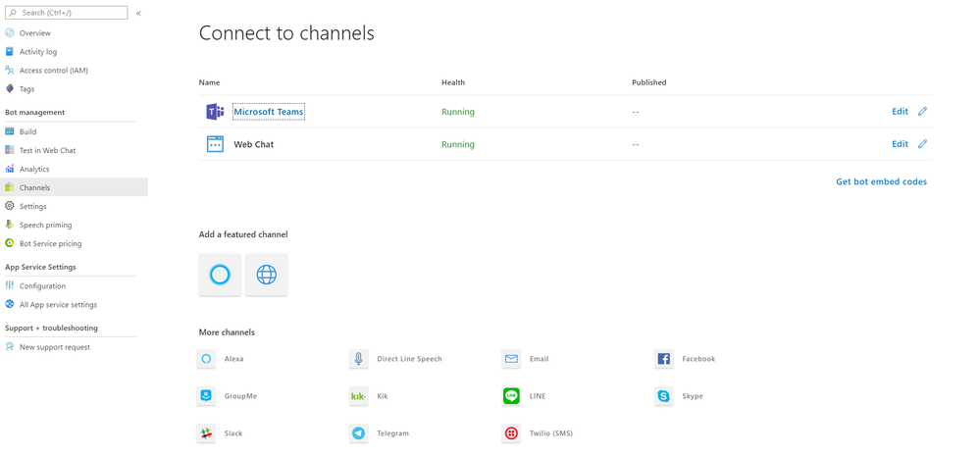Click the Web Chat channel icon
The height and width of the screenshot is (457, 980).
click(215, 144)
